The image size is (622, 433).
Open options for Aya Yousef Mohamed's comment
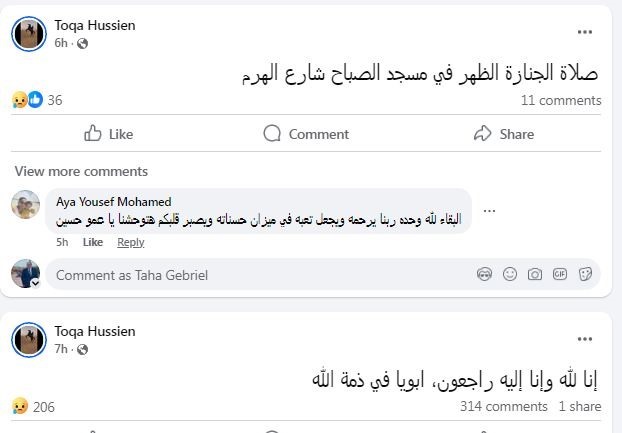click(489, 211)
